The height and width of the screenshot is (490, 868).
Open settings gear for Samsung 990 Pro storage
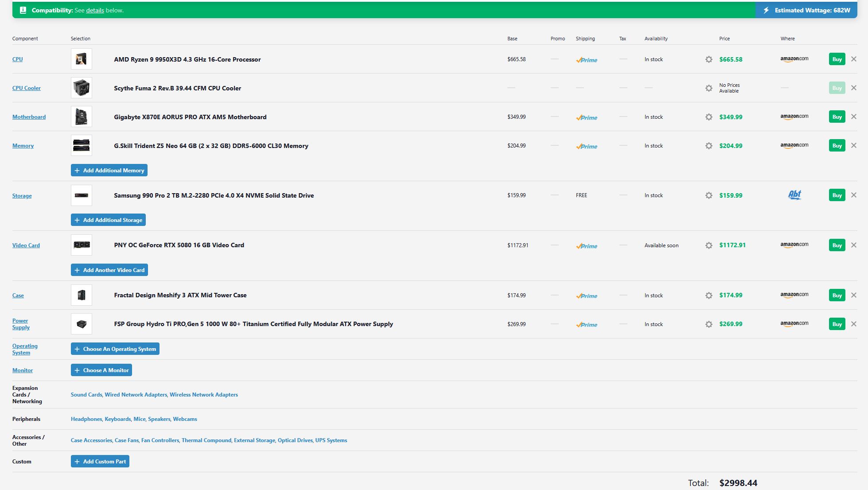point(709,195)
